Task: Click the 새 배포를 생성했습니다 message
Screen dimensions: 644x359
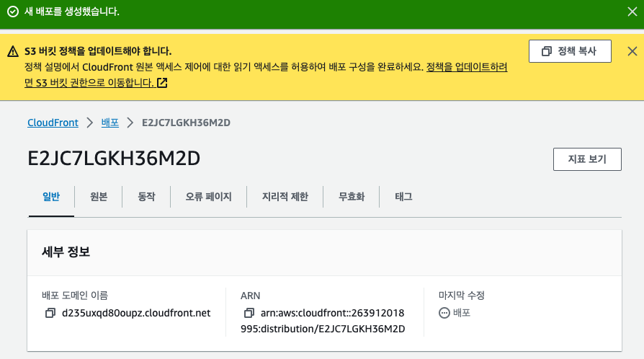Action: (72, 12)
